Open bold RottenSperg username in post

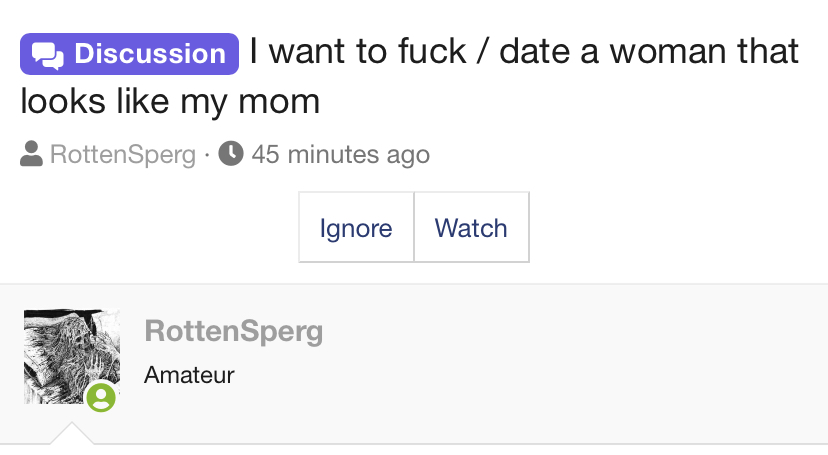click(233, 331)
